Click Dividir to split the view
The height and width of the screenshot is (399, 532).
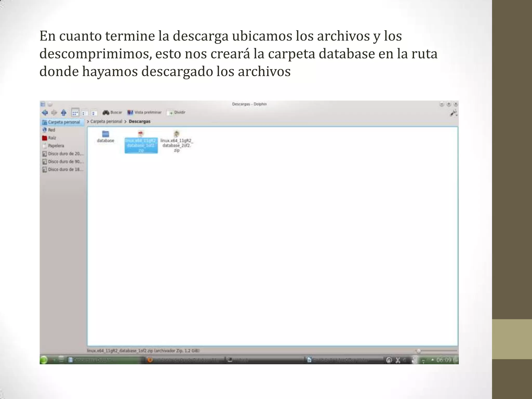click(x=177, y=112)
